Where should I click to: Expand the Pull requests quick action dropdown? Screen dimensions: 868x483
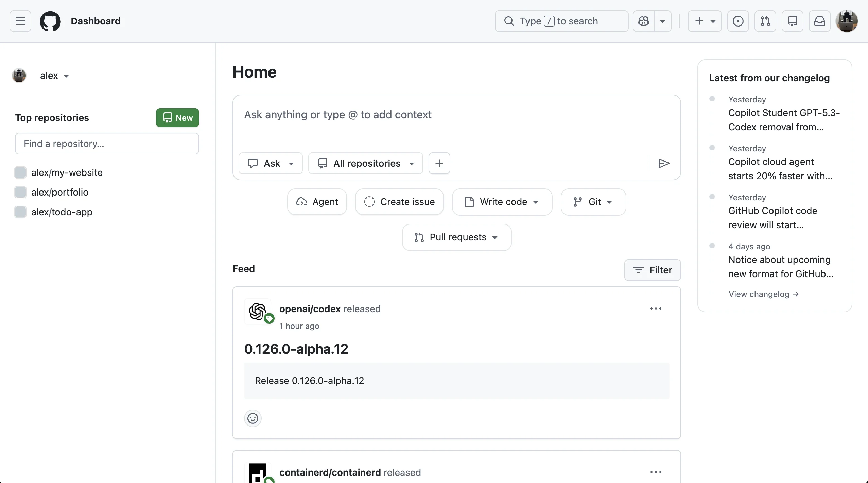coord(457,237)
